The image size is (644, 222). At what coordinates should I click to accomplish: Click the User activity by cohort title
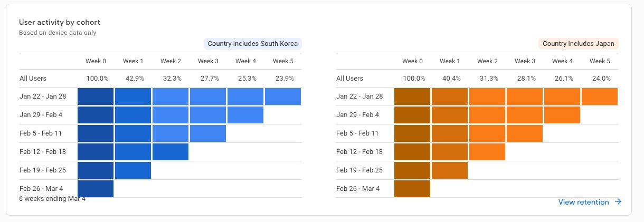(x=60, y=22)
